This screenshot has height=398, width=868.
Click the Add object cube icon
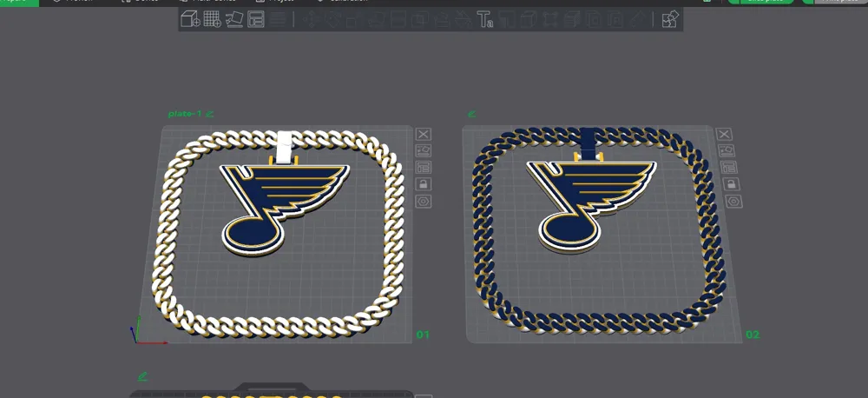click(190, 19)
